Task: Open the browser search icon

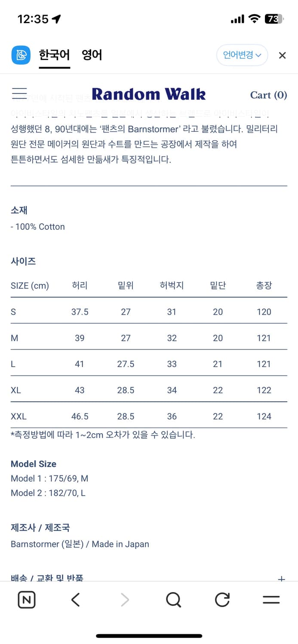Action: coord(173,600)
